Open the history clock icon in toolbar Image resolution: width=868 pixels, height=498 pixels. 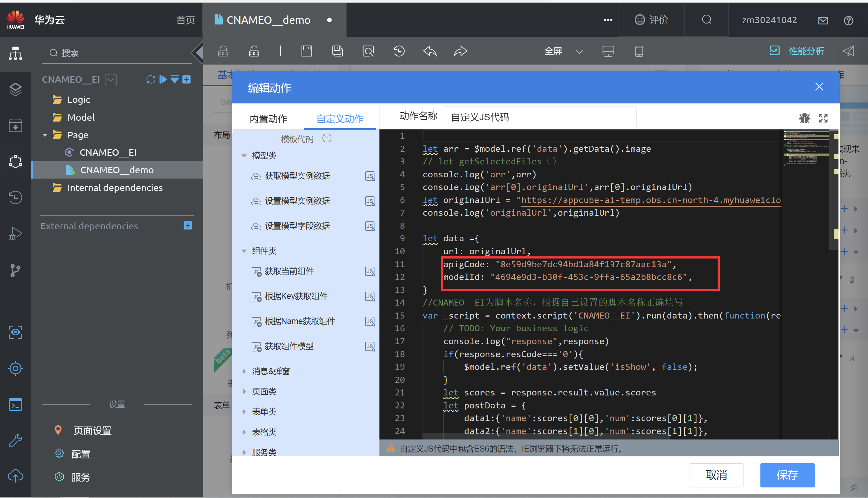(399, 51)
